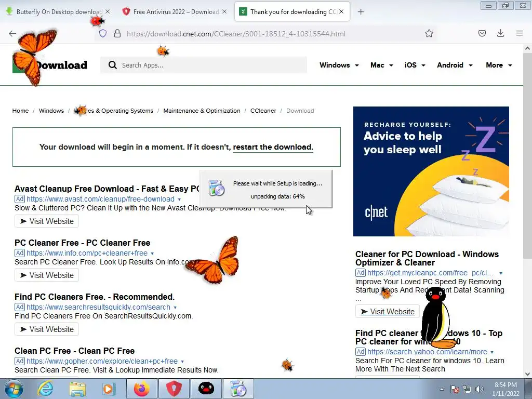Close the Thank you for downloading tab
The width and height of the screenshot is (532, 399).
(341, 11)
